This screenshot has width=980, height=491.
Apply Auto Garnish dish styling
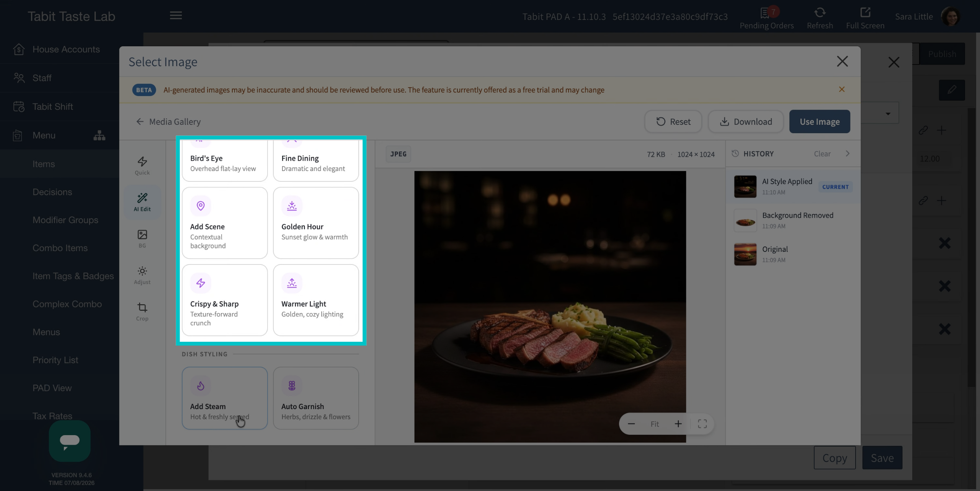click(x=316, y=398)
